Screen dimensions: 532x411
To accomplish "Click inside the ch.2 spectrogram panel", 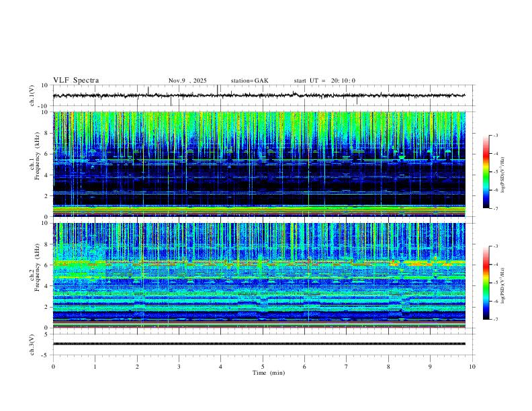I will (259, 275).
